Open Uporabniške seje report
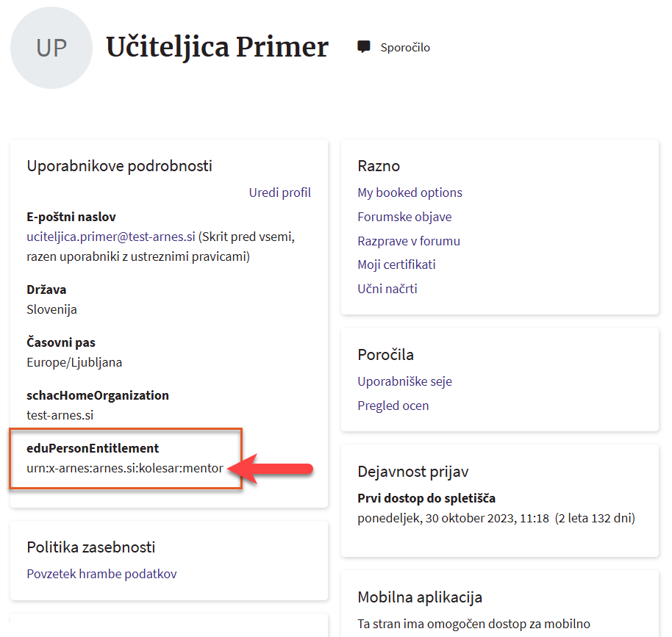 tap(405, 381)
